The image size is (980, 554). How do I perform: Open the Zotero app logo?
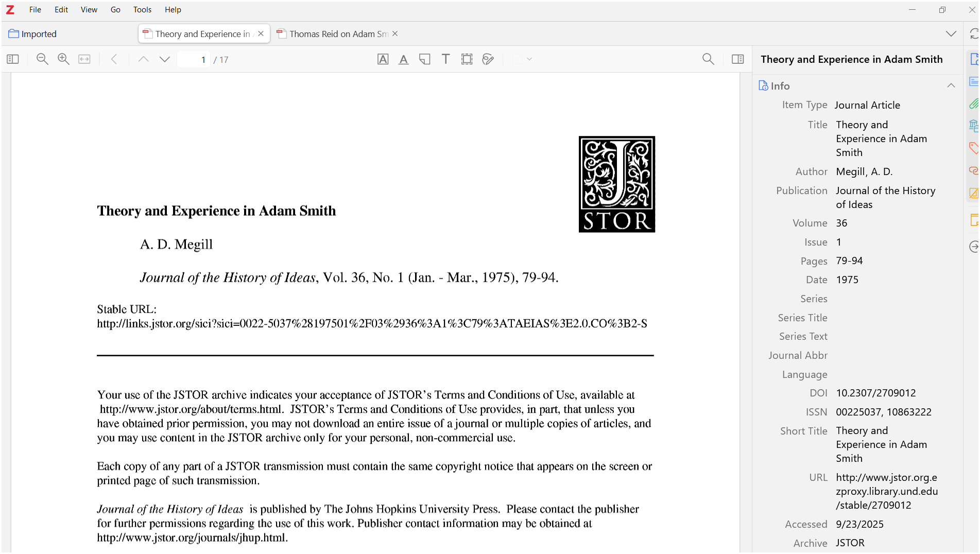[x=10, y=10]
